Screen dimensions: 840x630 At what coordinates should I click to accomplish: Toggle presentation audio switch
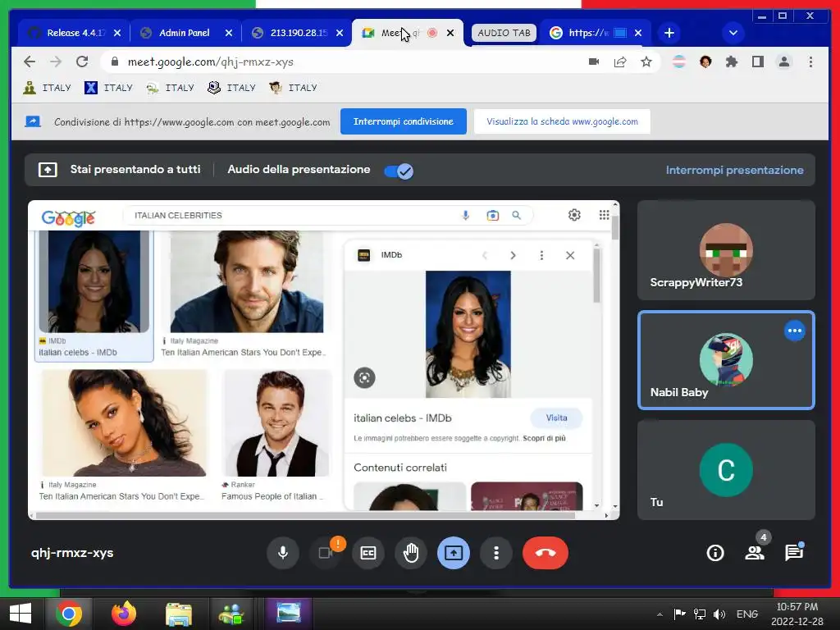pos(399,171)
